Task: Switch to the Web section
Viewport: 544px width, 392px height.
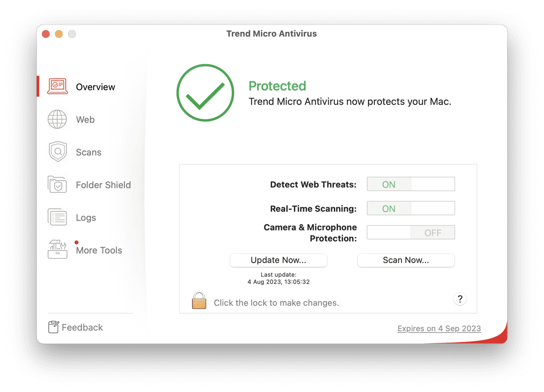Action: coord(85,119)
